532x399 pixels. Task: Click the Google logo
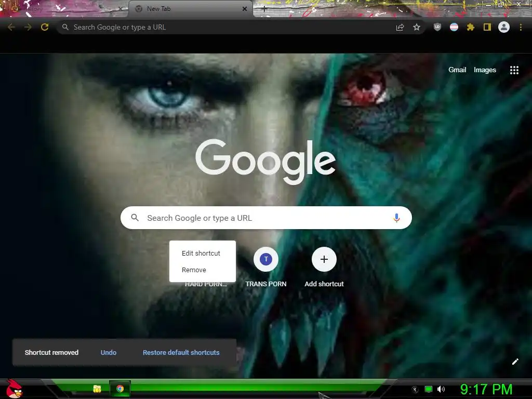pyautogui.click(x=265, y=162)
